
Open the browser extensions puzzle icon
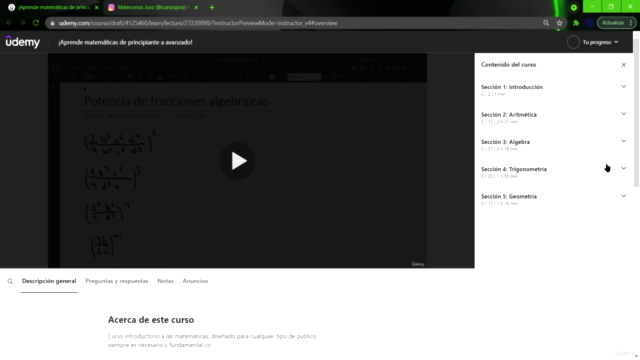(576, 23)
